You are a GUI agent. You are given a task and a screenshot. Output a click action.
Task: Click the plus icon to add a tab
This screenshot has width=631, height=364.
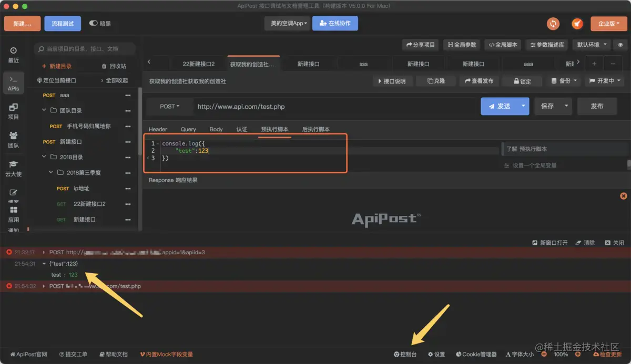594,64
